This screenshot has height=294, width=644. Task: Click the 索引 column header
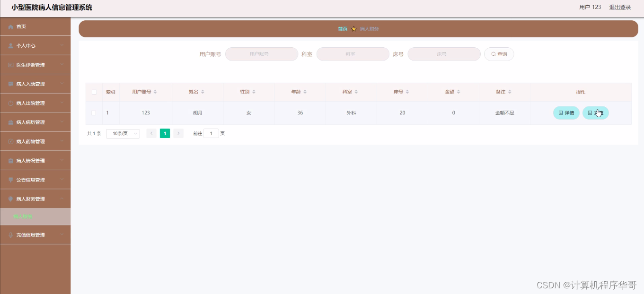(x=111, y=92)
